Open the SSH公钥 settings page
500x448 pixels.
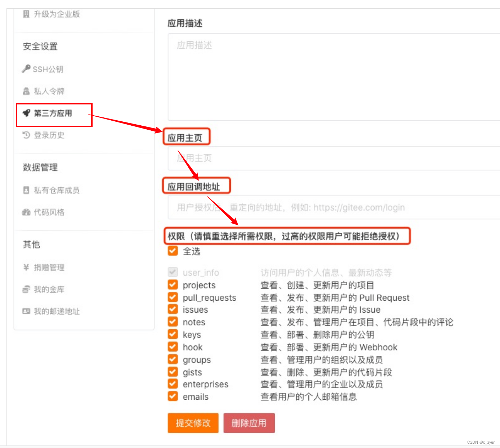(48, 69)
